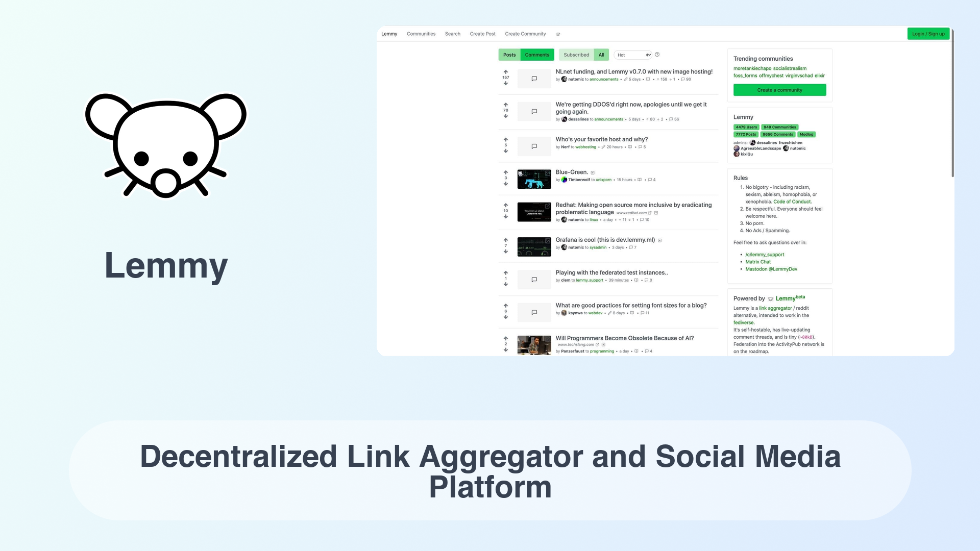Switch to Comments tab

(537, 55)
